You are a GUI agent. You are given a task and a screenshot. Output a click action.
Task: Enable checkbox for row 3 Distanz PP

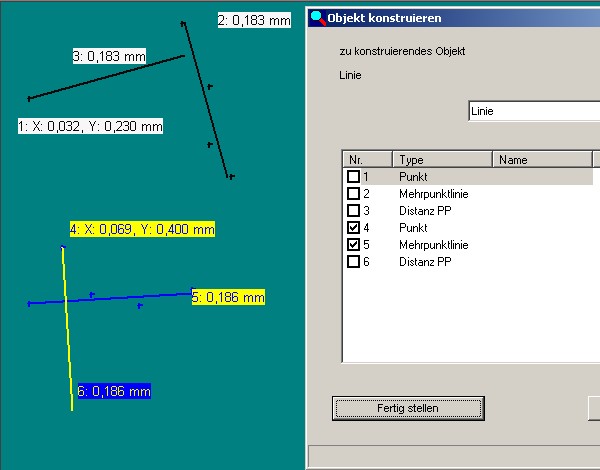pyautogui.click(x=353, y=211)
